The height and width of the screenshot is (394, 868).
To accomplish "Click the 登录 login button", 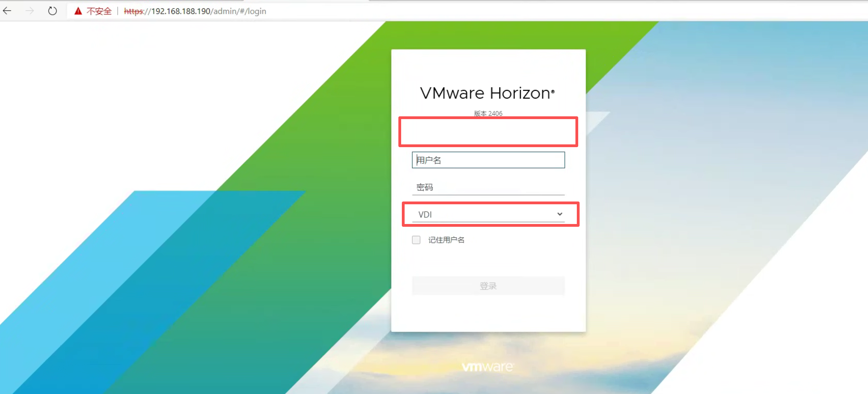I will (488, 286).
